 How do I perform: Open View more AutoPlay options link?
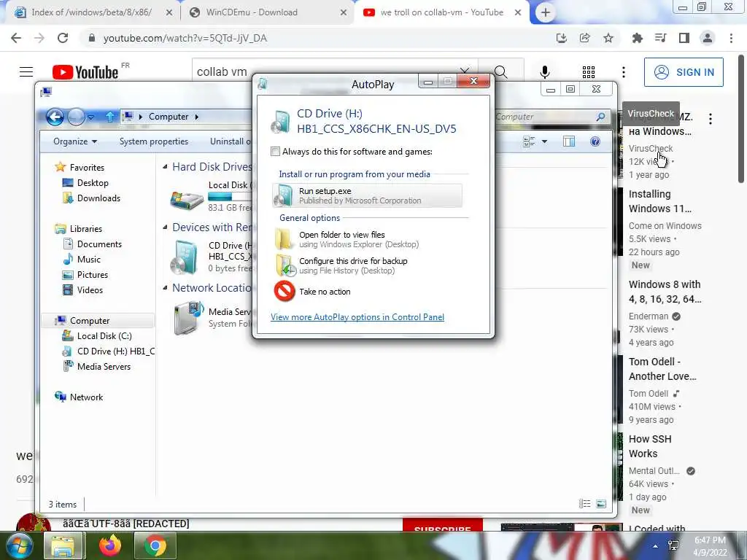point(357,317)
